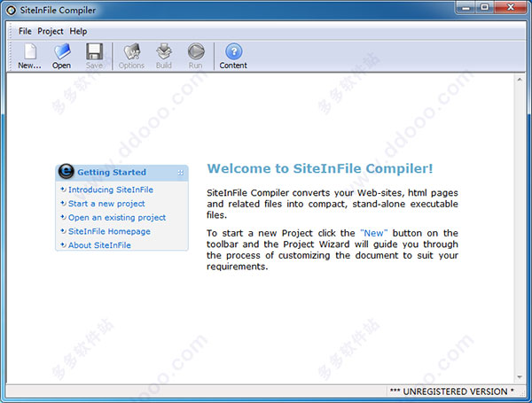Maximize the SiteInFile Compiler window
This screenshot has height=403, width=532.
click(x=485, y=7)
